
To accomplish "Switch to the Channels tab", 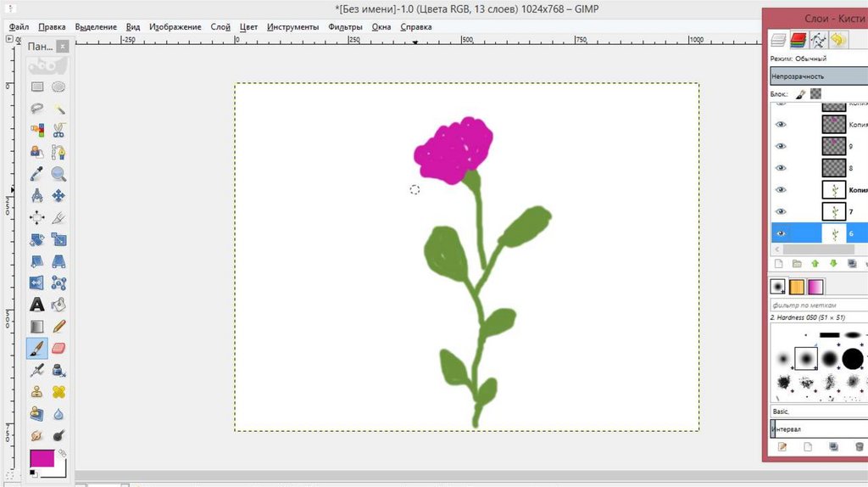I will click(x=798, y=40).
